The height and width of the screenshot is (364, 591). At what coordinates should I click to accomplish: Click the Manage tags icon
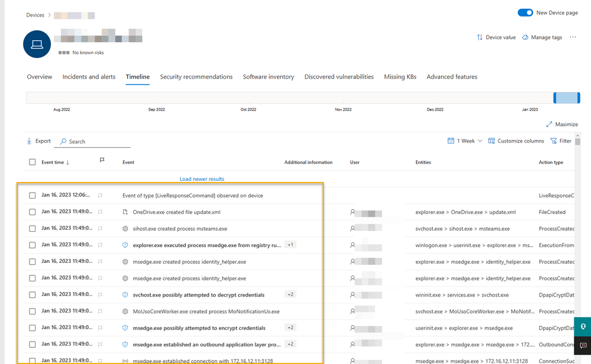[525, 37]
